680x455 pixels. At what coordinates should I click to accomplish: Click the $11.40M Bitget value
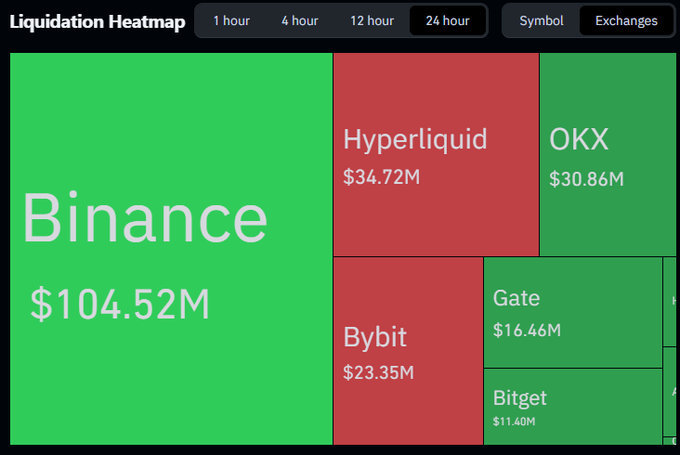click(x=514, y=421)
